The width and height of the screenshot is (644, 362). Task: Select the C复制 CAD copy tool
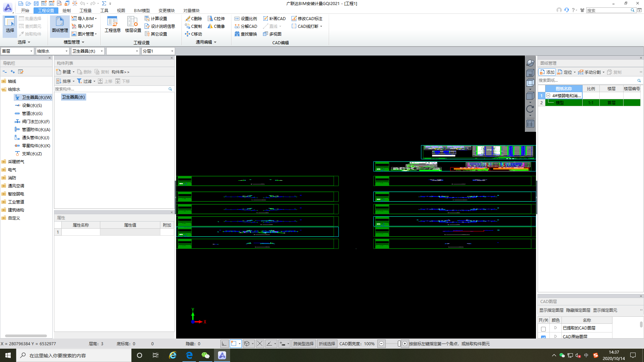point(194,26)
